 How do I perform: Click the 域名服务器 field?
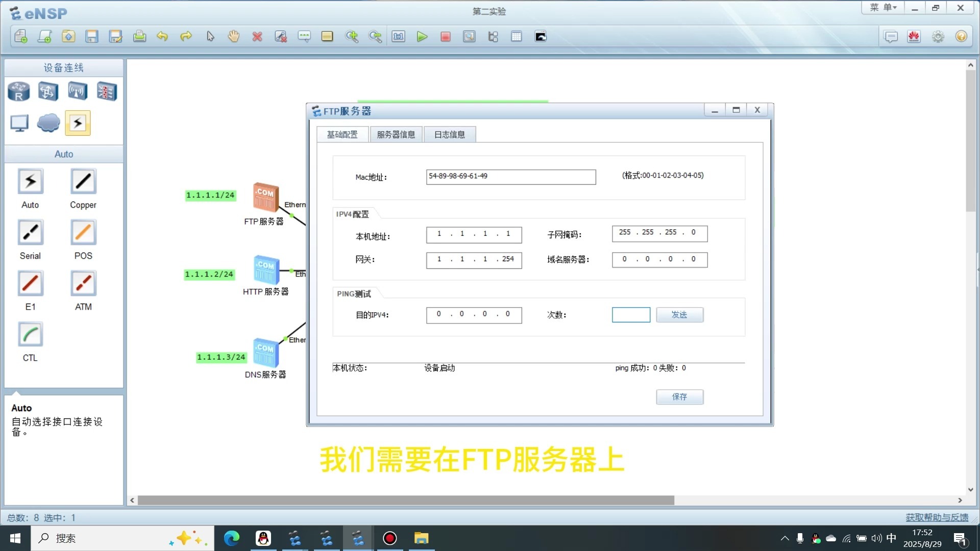click(660, 260)
